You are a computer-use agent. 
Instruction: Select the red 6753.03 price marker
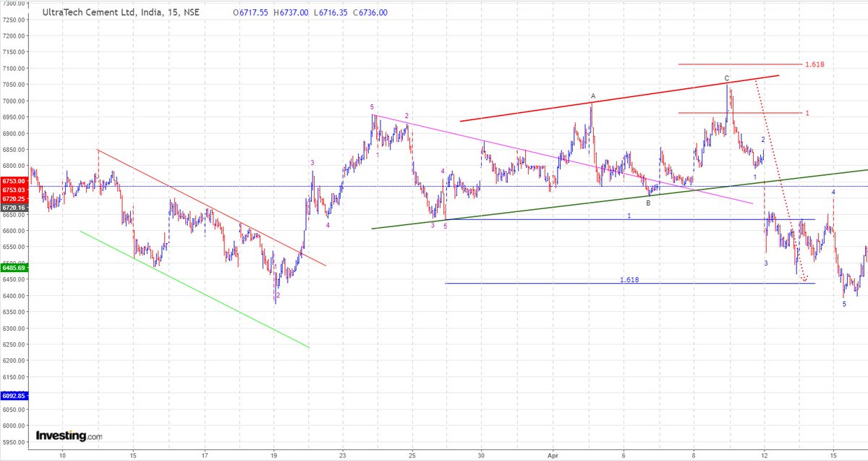click(14, 190)
